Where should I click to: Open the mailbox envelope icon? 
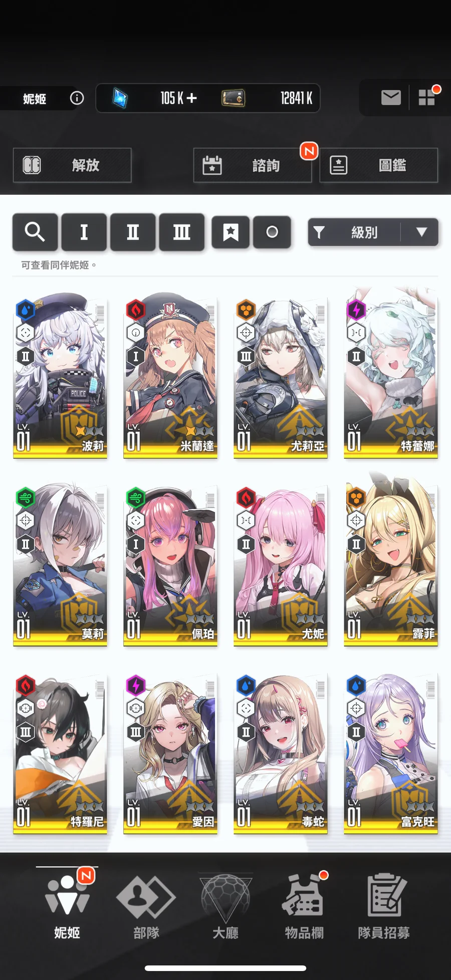click(x=391, y=98)
